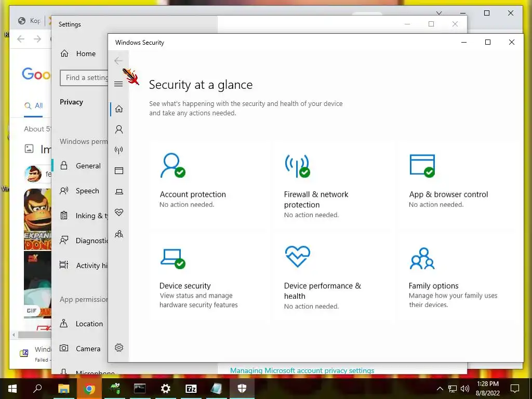Open Family options heading
532x399 pixels.
tap(434, 286)
